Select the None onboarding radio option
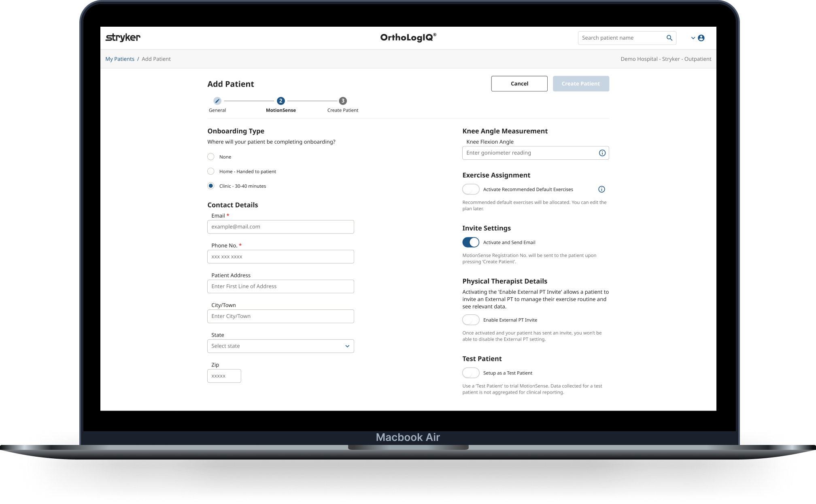The image size is (816, 504). pyautogui.click(x=211, y=157)
